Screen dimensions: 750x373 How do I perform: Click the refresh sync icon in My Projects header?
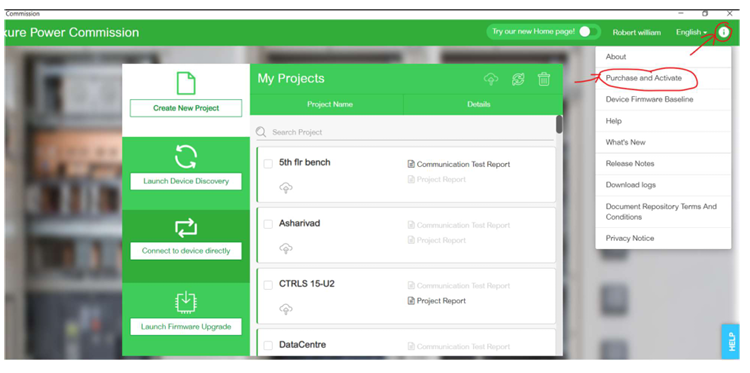pyautogui.click(x=518, y=79)
